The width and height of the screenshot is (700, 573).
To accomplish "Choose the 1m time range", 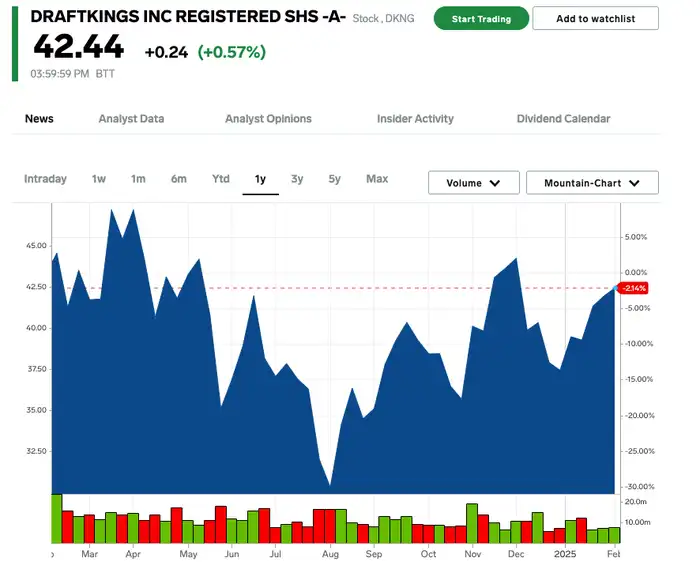I will pyautogui.click(x=138, y=179).
